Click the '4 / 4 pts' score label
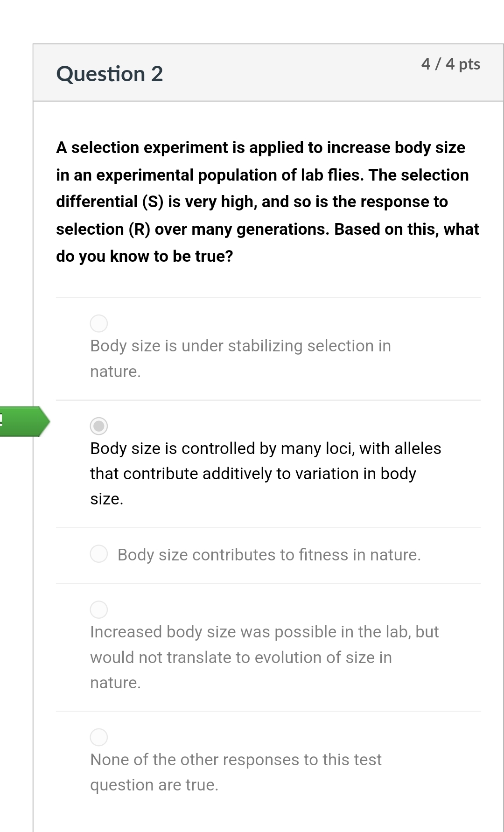Screen dimensions: 504x832 click(451, 64)
